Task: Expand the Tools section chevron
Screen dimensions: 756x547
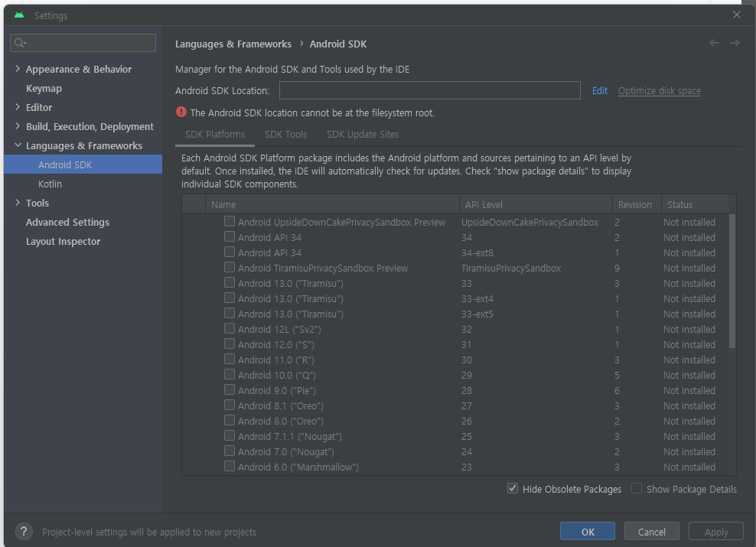Action: point(18,203)
